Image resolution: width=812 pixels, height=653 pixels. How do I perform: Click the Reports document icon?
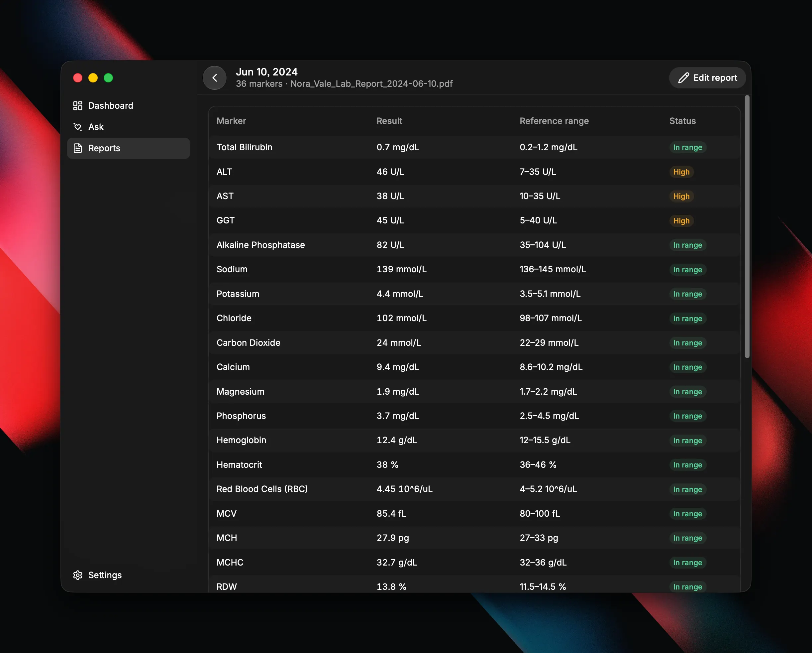(x=78, y=148)
